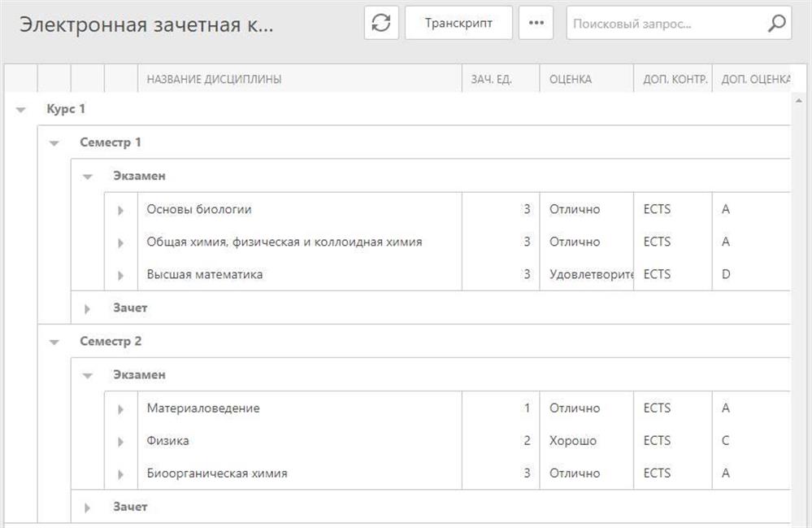The width and height of the screenshot is (812, 528).
Task: Click the D grade for Высшая математика
Action: tap(726, 275)
